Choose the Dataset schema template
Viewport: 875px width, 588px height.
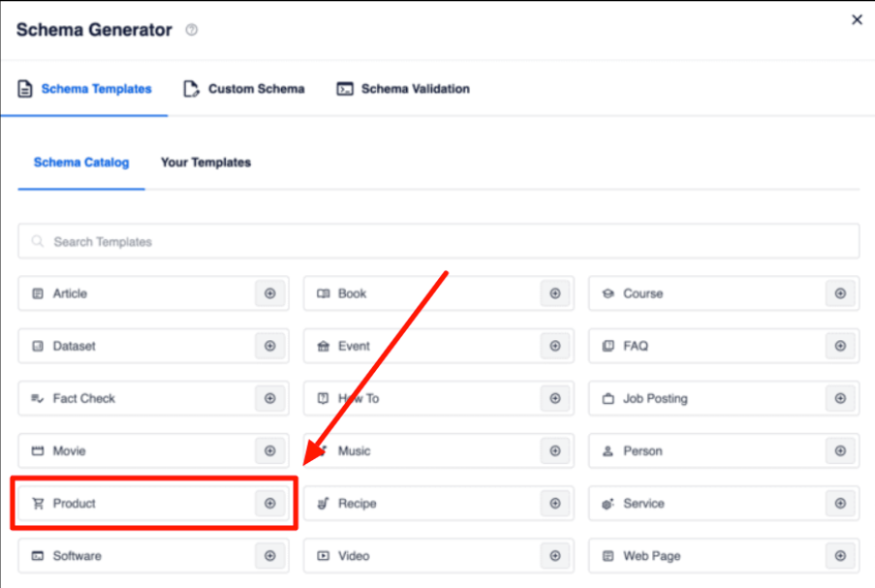[x=153, y=346]
